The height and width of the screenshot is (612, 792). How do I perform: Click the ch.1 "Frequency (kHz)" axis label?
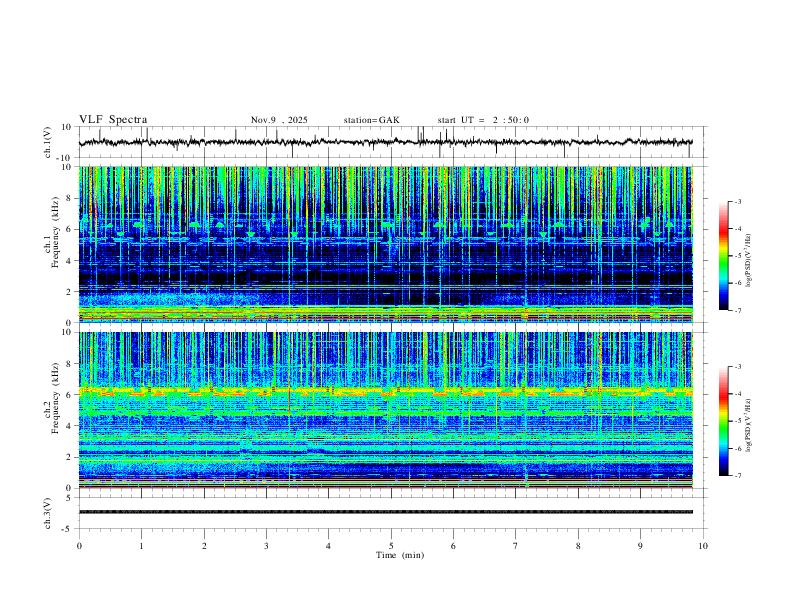point(55,230)
